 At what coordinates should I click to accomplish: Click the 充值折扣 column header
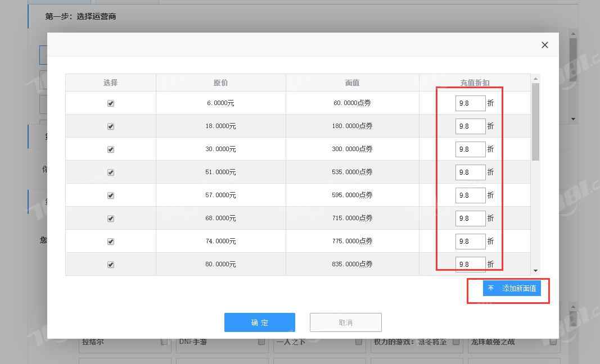point(475,83)
